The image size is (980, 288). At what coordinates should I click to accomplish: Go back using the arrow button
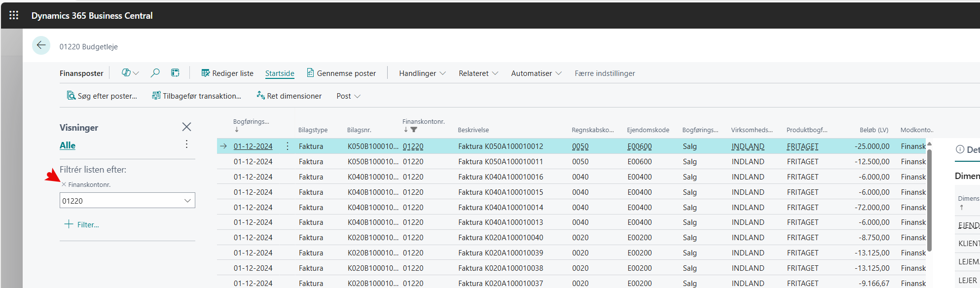[x=41, y=45]
